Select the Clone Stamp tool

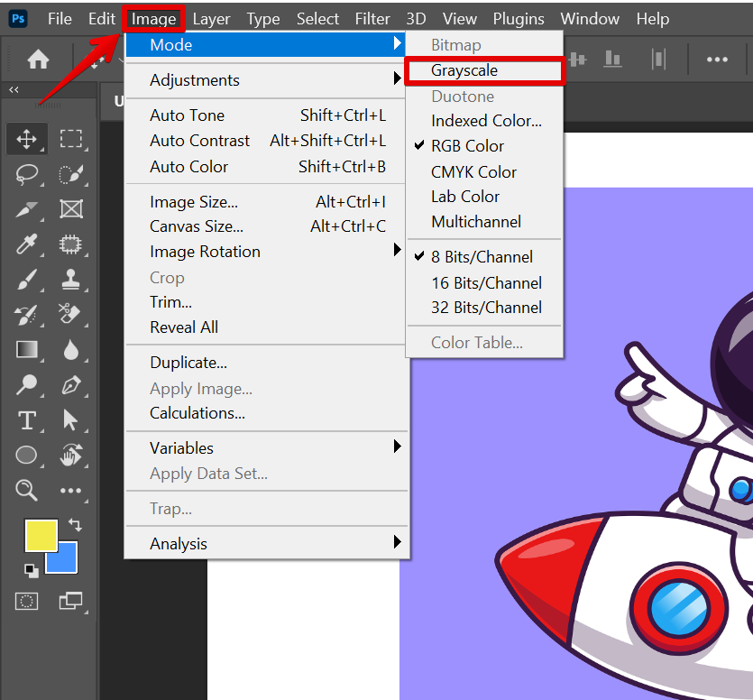coord(71,280)
